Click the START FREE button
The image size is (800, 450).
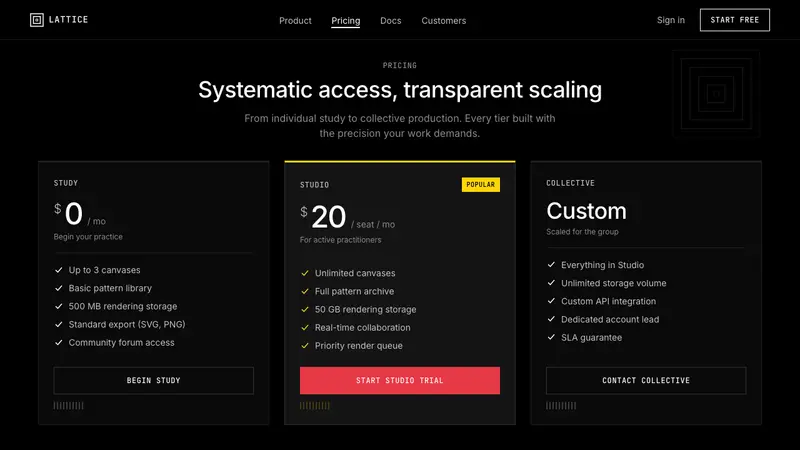pyautogui.click(x=735, y=20)
